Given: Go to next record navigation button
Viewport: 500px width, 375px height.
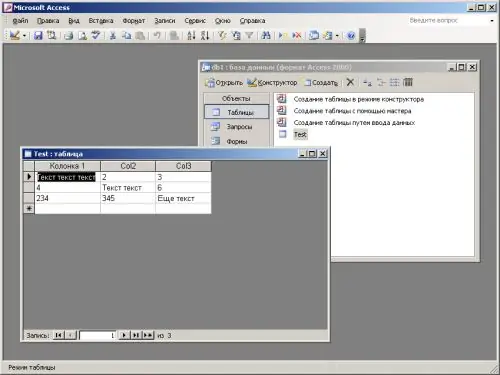Looking at the screenshot, I should [124, 335].
